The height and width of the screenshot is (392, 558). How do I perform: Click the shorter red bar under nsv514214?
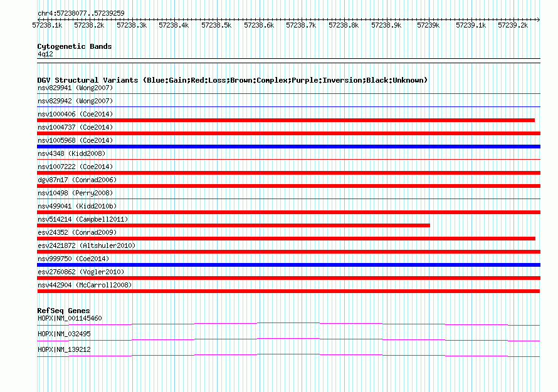[x=233, y=225]
